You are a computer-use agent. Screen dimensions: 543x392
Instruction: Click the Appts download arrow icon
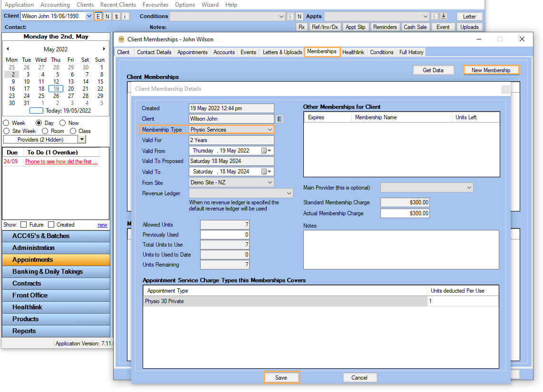pyautogui.click(x=443, y=17)
